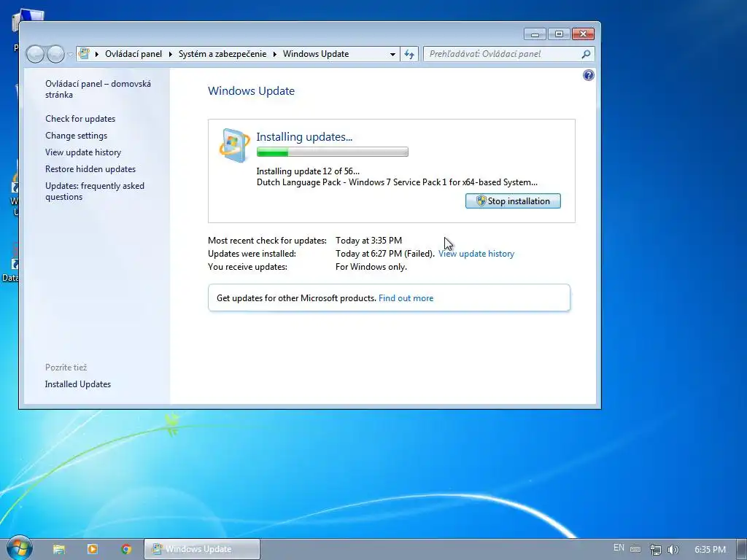Click the Windows Update page heading
Screen dimensions: 747x560
pos(251,91)
